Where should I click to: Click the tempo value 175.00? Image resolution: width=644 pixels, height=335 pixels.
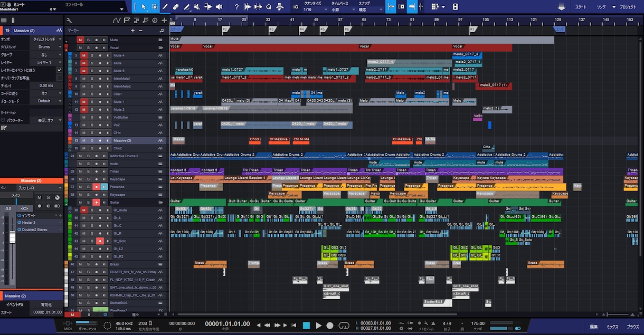(x=478, y=323)
